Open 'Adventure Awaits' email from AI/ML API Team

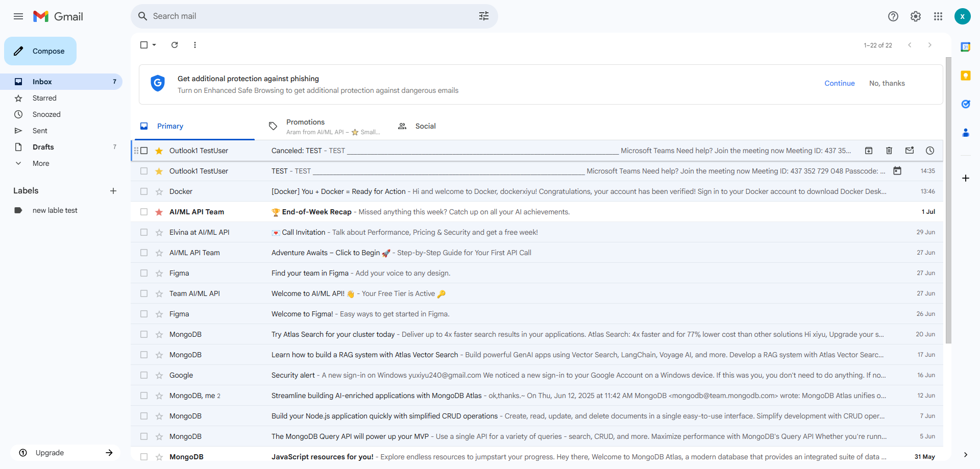pos(537,253)
